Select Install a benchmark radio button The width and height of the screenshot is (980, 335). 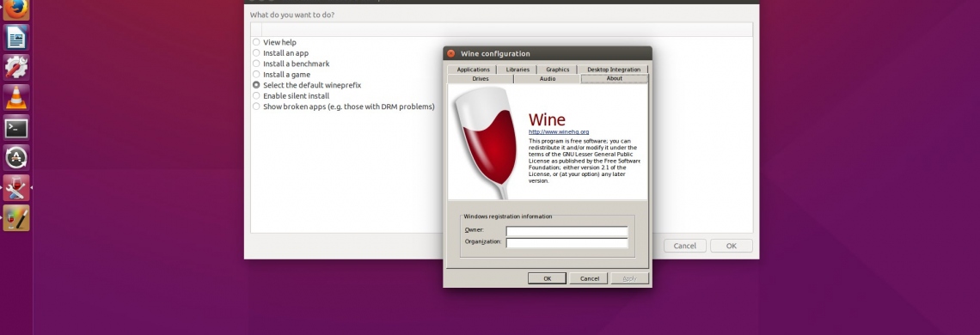click(x=256, y=64)
